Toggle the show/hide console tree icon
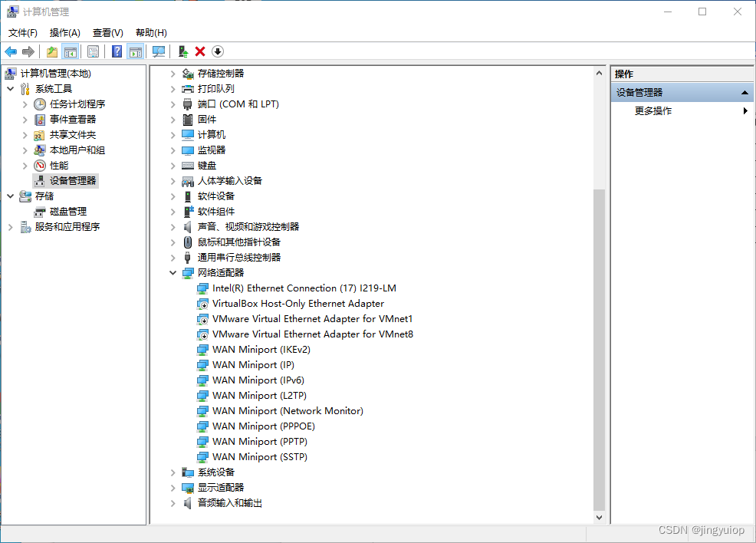 71,51
